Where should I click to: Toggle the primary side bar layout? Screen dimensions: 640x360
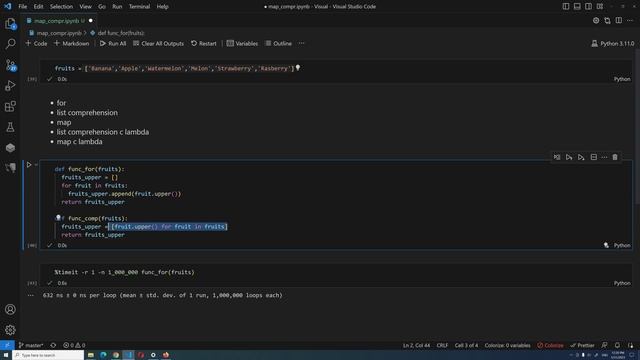pos(566,7)
